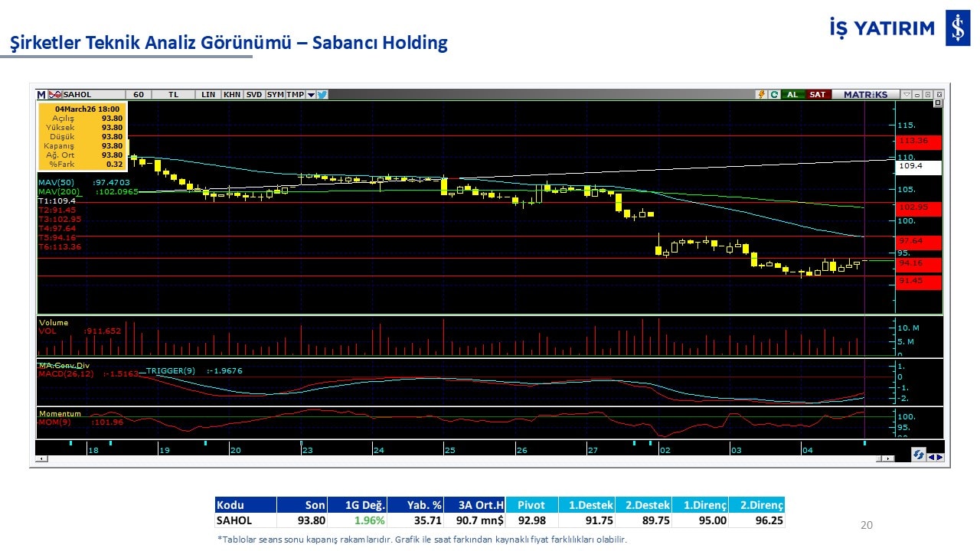Image resolution: width=980 pixels, height=551 pixels.
Task: Click the small square icon below window buttons
Action: 938,103
